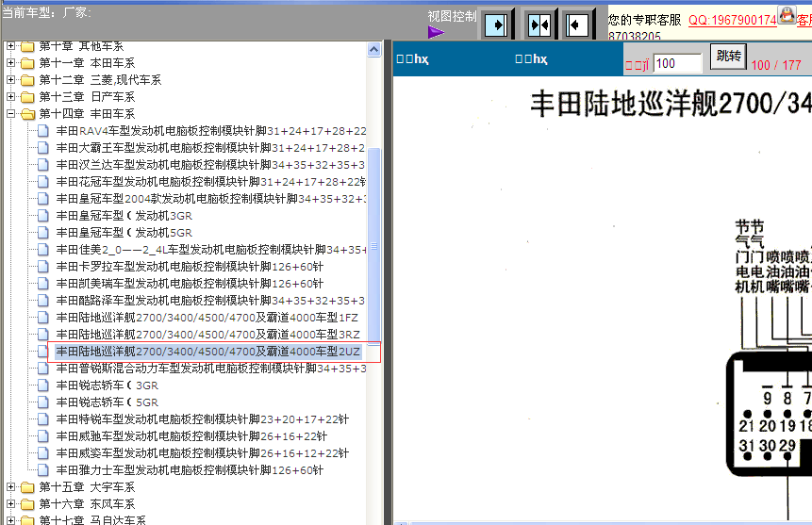
Task: Open the QQ:1967900174 link
Action: point(732,20)
